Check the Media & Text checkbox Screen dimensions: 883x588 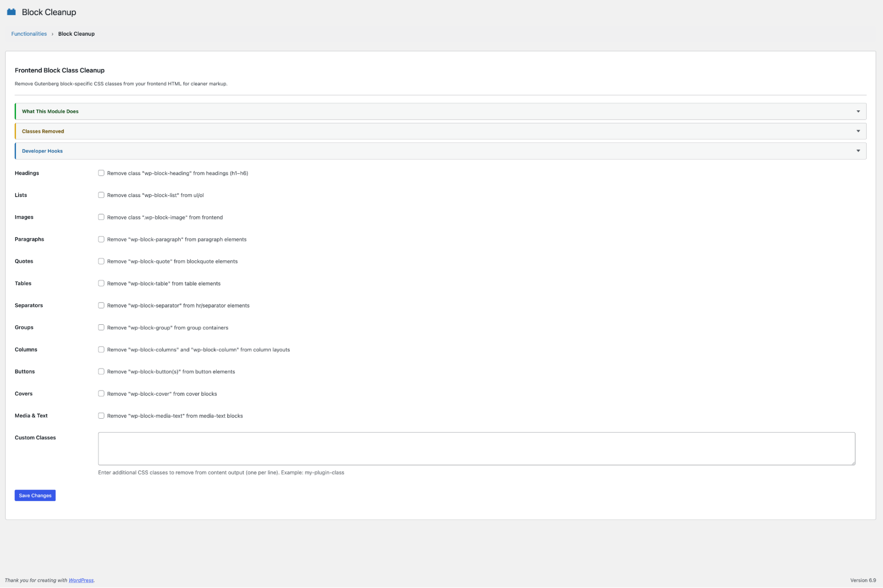[101, 416]
